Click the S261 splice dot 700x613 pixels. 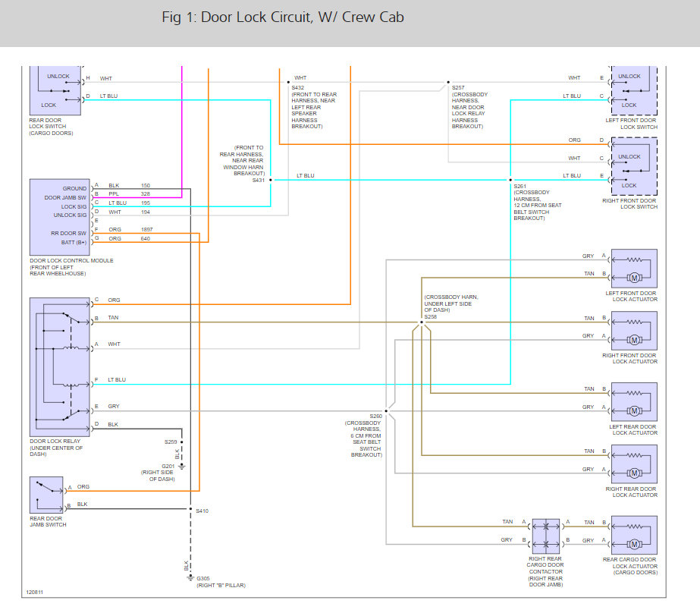click(510, 180)
